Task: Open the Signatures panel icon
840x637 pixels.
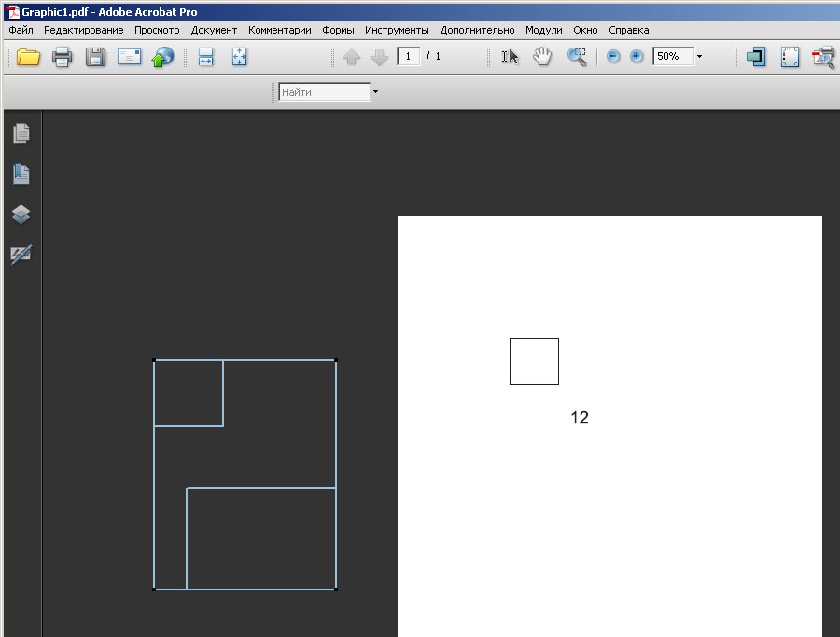Action: [21, 255]
